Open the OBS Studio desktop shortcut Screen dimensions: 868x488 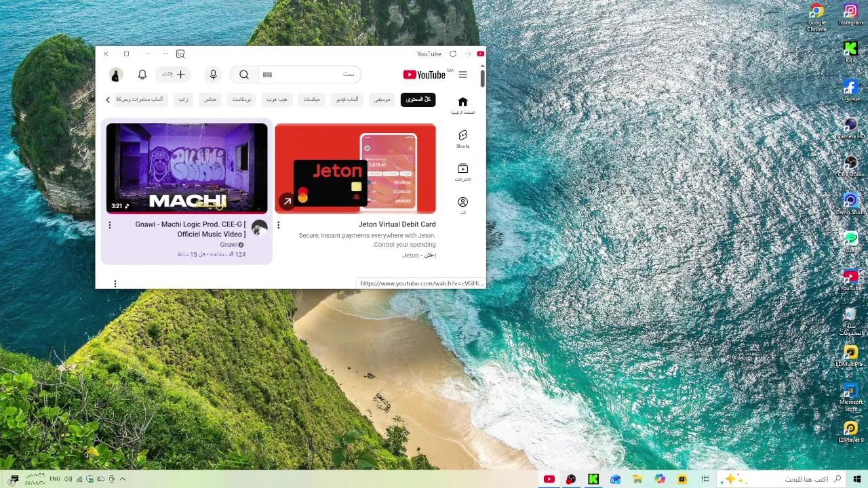click(850, 167)
